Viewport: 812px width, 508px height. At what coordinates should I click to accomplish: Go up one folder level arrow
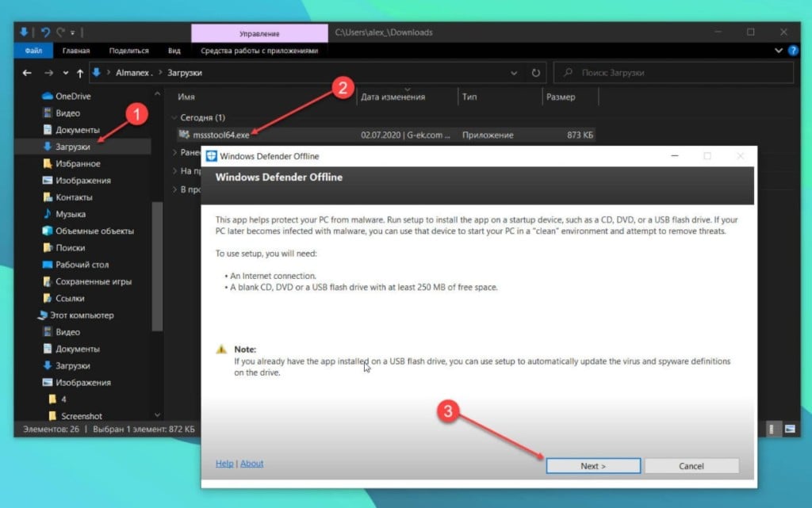point(79,73)
